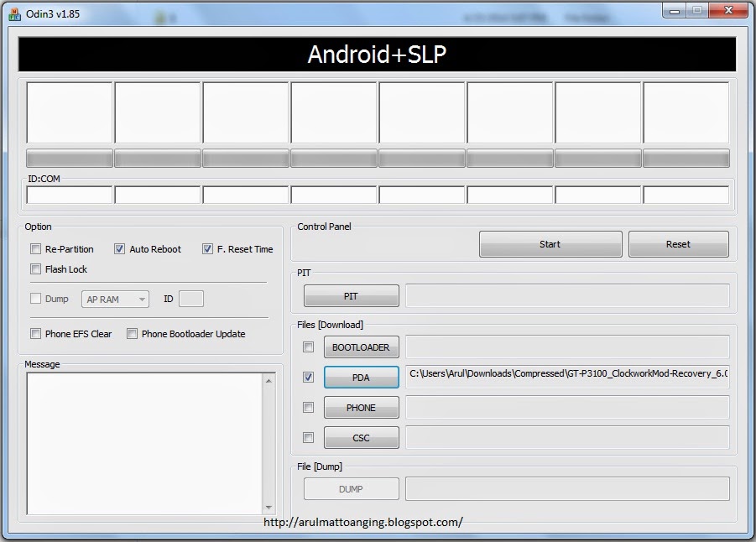Click the Start button

point(550,244)
